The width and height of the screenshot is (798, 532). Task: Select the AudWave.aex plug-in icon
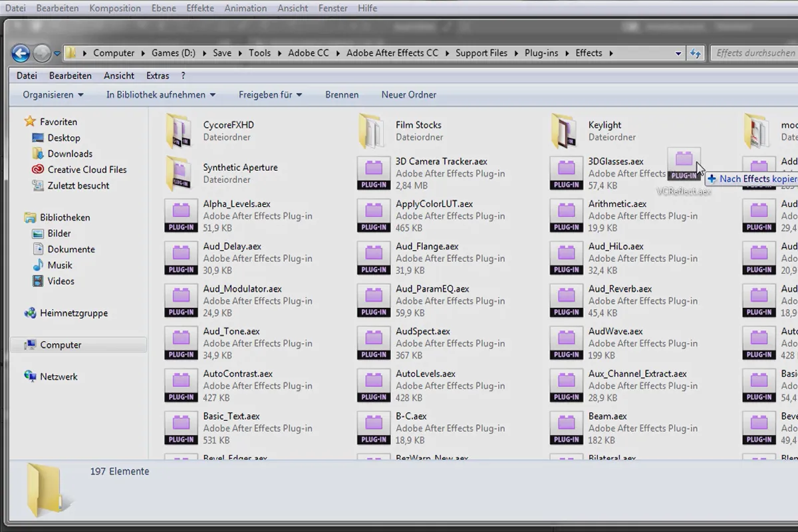pos(567,344)
